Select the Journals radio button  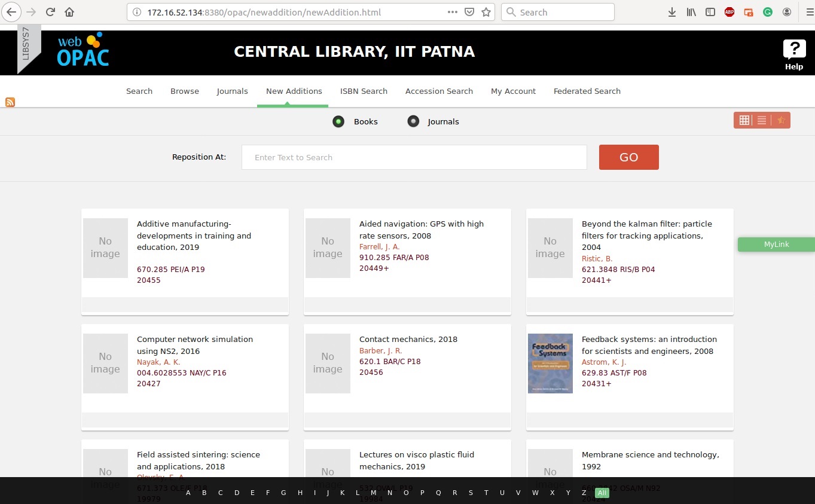(413, 121)
